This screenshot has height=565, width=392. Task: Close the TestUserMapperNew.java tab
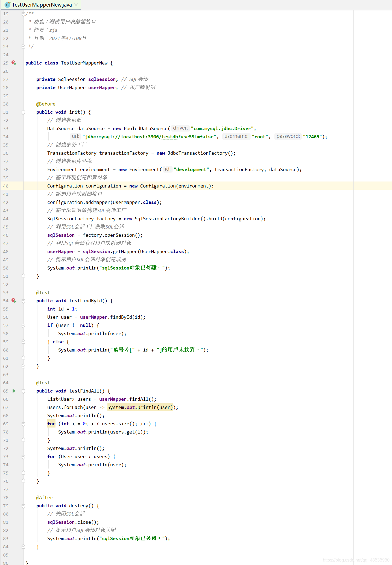[76, 5]
